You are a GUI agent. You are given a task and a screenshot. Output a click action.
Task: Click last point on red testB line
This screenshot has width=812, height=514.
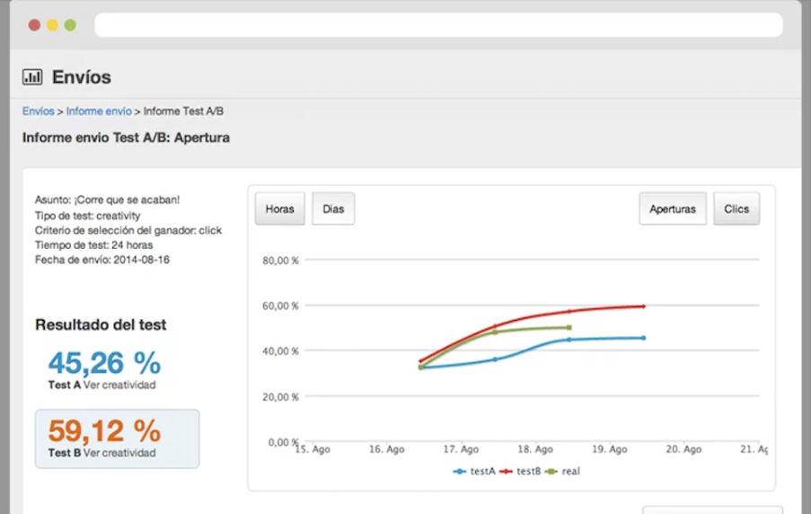click(x=644, y=306)
